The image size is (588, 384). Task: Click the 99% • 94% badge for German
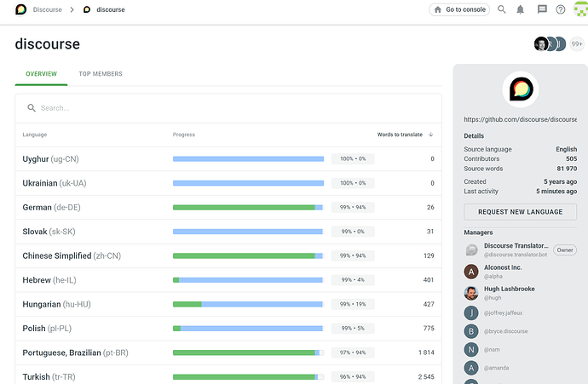tap(353, 207)
